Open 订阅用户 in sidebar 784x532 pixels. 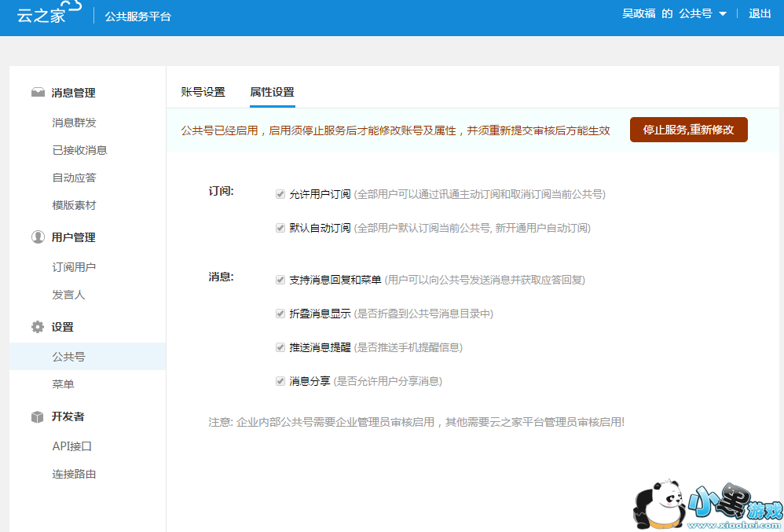74,267
